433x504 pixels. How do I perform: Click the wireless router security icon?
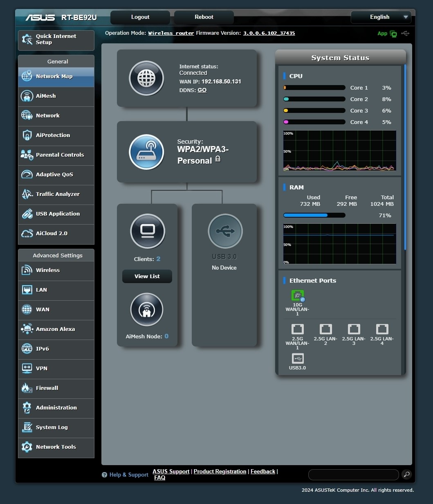(146, 152)
